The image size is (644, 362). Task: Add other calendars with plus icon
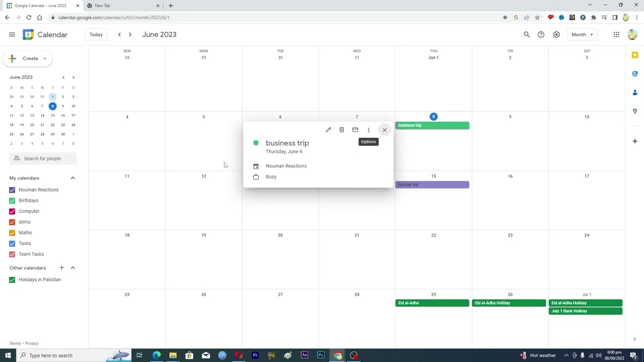point(61,267)
